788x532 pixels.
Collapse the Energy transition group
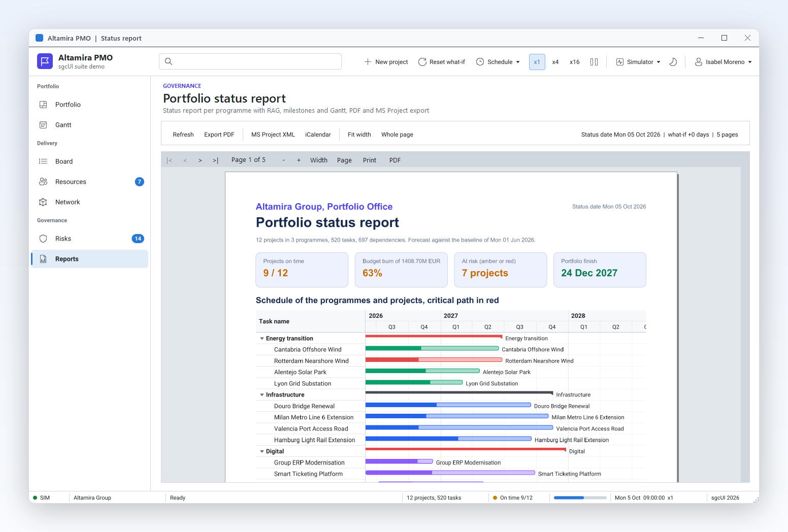coord(262,339)
